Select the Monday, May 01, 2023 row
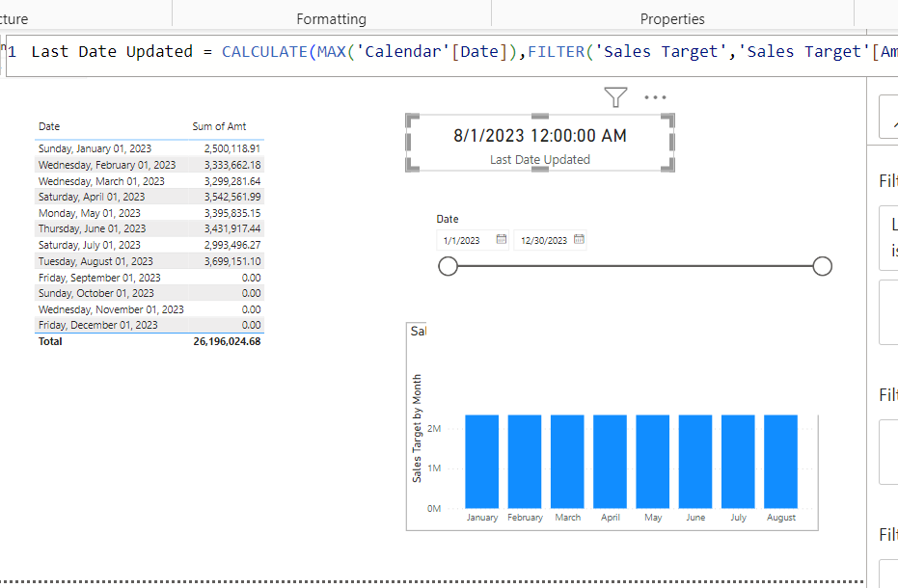 click(149, 213)
